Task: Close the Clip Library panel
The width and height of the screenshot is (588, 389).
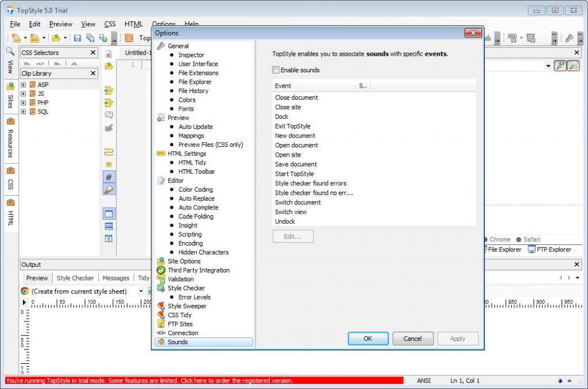Action: [x=93, y=73]
